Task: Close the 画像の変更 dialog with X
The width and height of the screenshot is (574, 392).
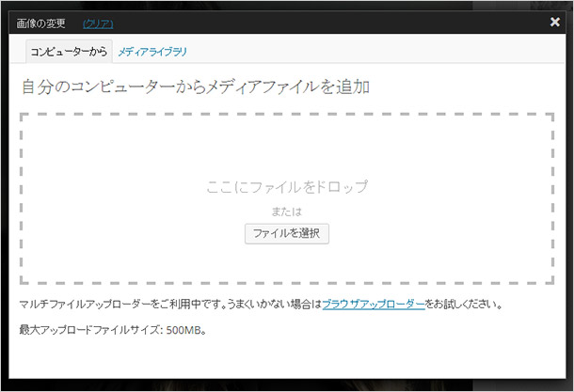Action: (554, 22)
